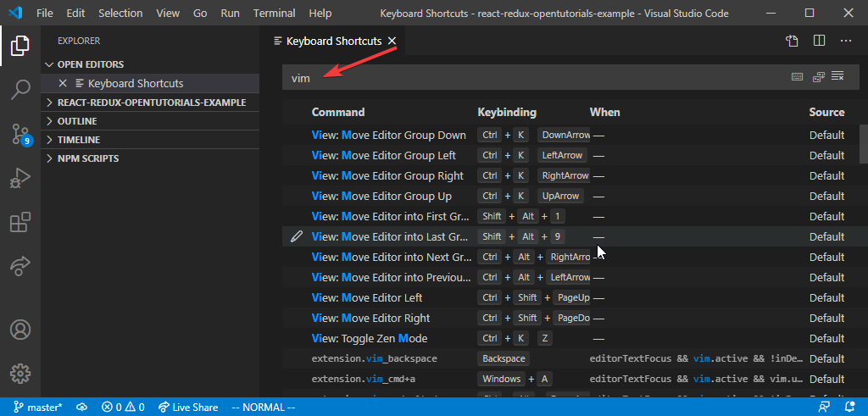Select View: Move Editor Right row
The height and width of the screenshot is (416, 868).
pyautogui.click(x=570, y=318)
